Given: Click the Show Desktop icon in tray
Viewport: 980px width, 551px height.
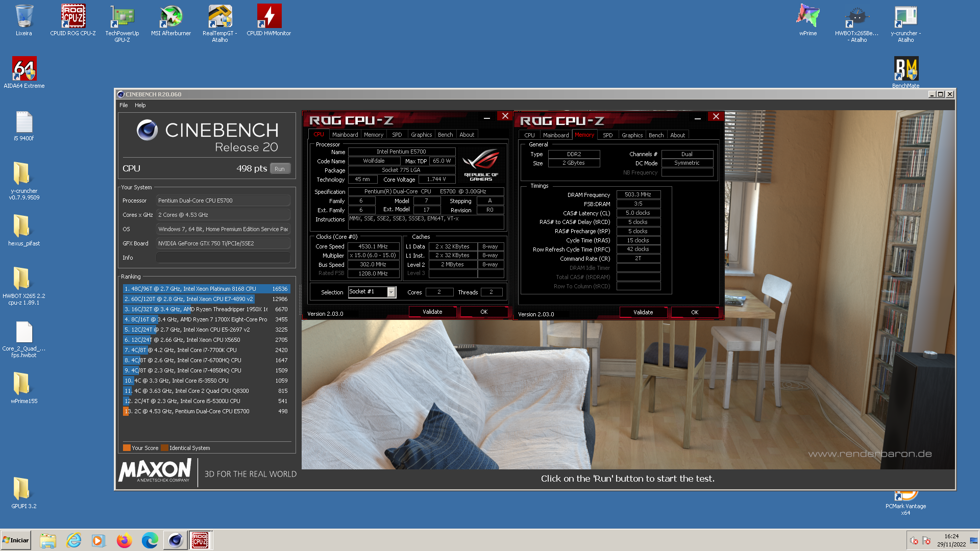Looking at the screenshot, I should click(974, 540).
